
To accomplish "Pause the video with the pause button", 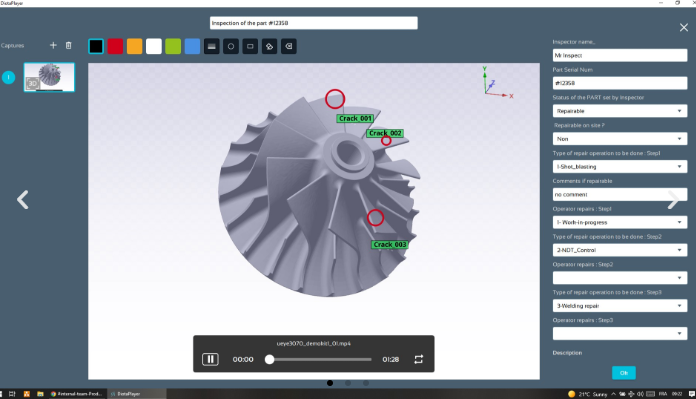I will 210,359.
